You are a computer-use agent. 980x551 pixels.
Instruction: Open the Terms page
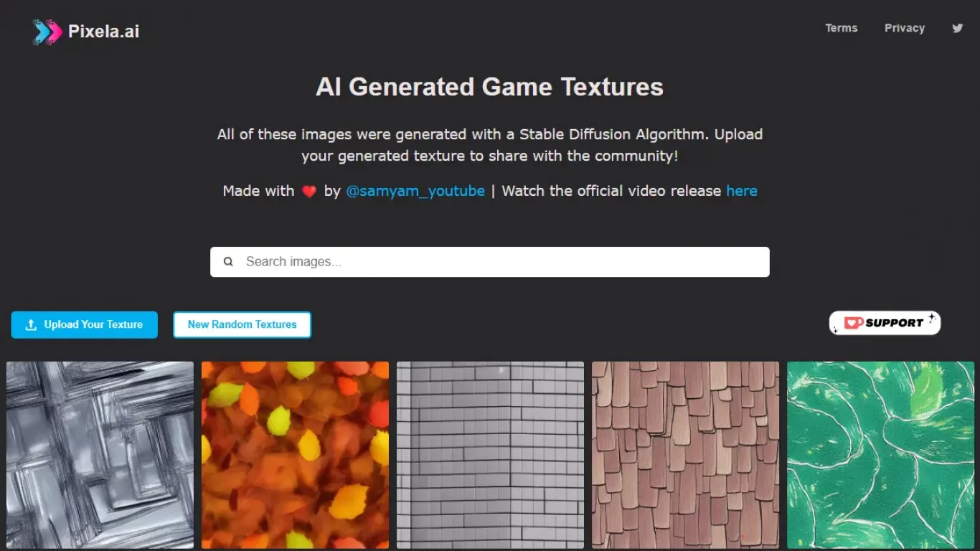[x=841, y=28]
